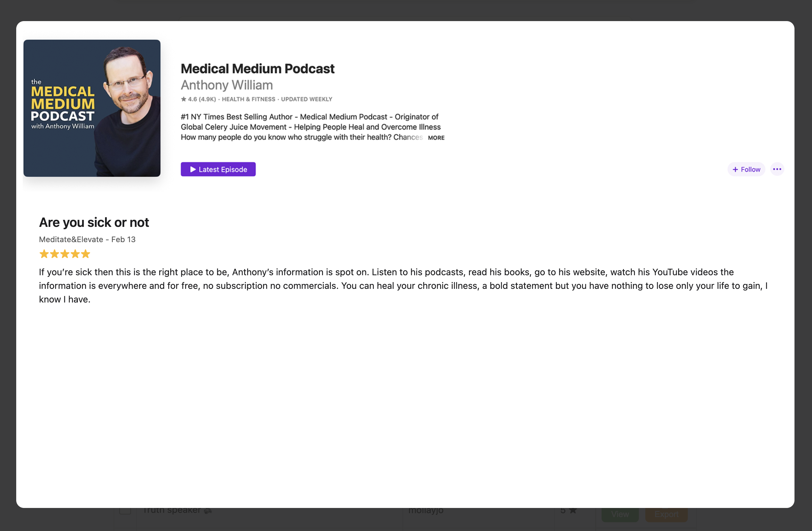Click the podcast description text
The width and height of the screenshot is (812, 531).
pos(310,127)
